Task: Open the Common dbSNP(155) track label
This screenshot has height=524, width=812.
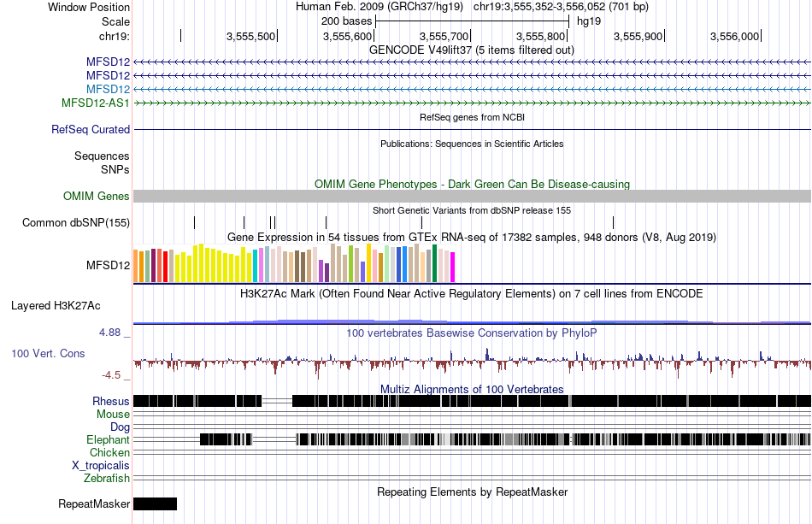Action: (x=75, y=222)
